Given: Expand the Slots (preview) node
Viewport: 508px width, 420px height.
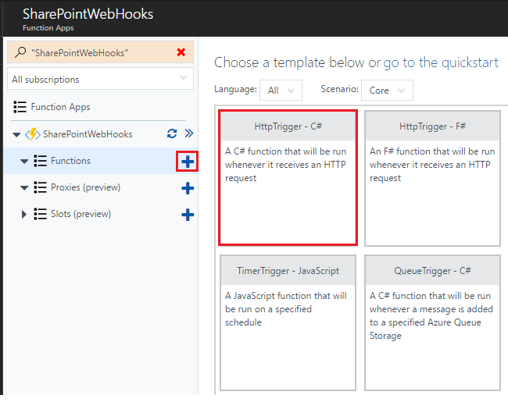Looking at the screenshot, I should 23,214.
